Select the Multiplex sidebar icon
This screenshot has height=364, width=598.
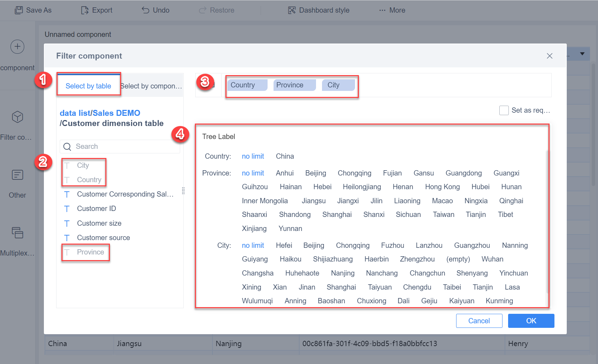[x=17, y=232]
